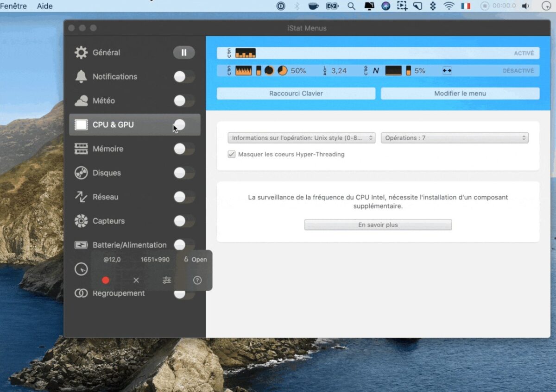Viewport: 556px width, 392px height.
Task: Open the Aide menu
Action: point(45,6)
